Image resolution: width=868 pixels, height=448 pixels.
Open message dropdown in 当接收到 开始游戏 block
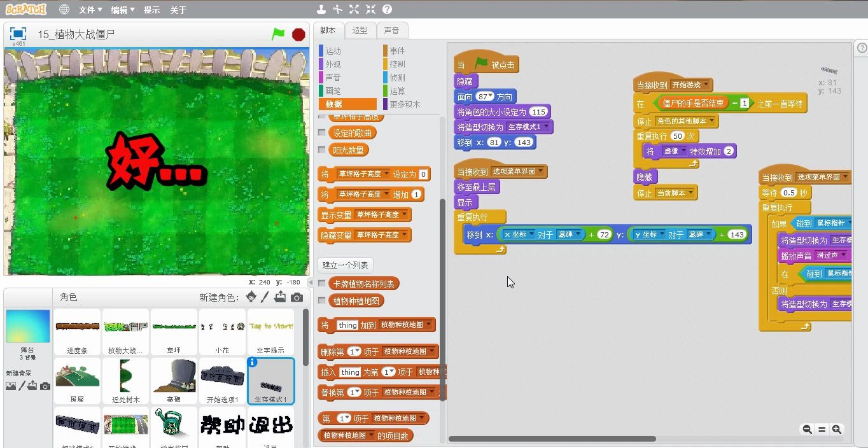click(705, 83)
